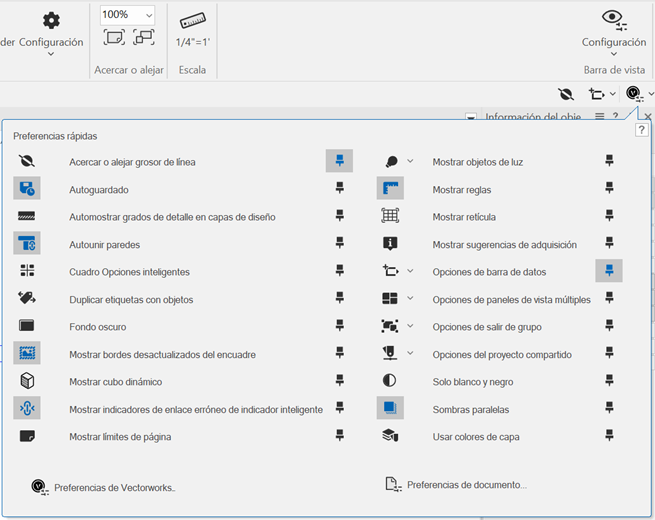Expand the Mostrar objetos de luz dropdown arrow
655x520 pixels.
tap(410, 162)
